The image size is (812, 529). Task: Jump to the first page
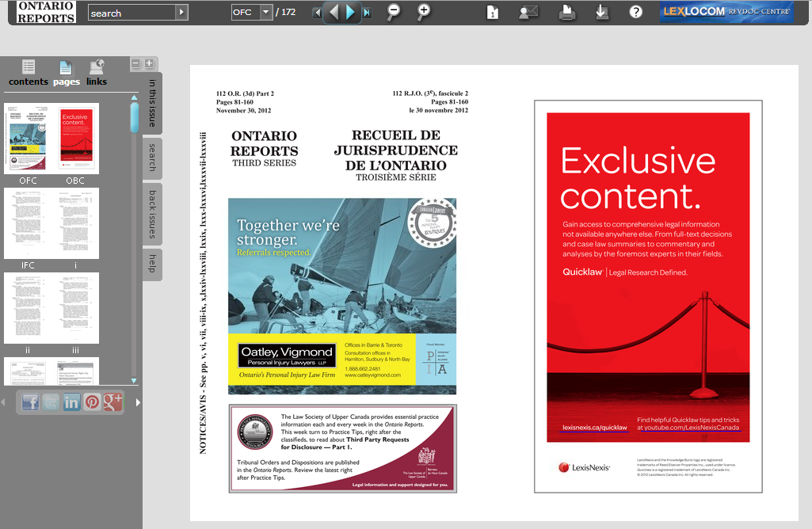tap(316, 13)
